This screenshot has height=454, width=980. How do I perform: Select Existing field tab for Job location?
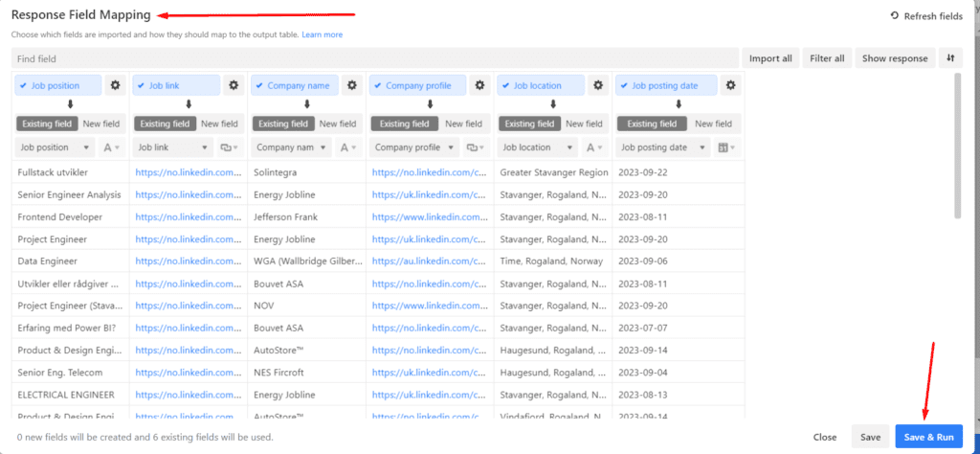click(531, 124)
